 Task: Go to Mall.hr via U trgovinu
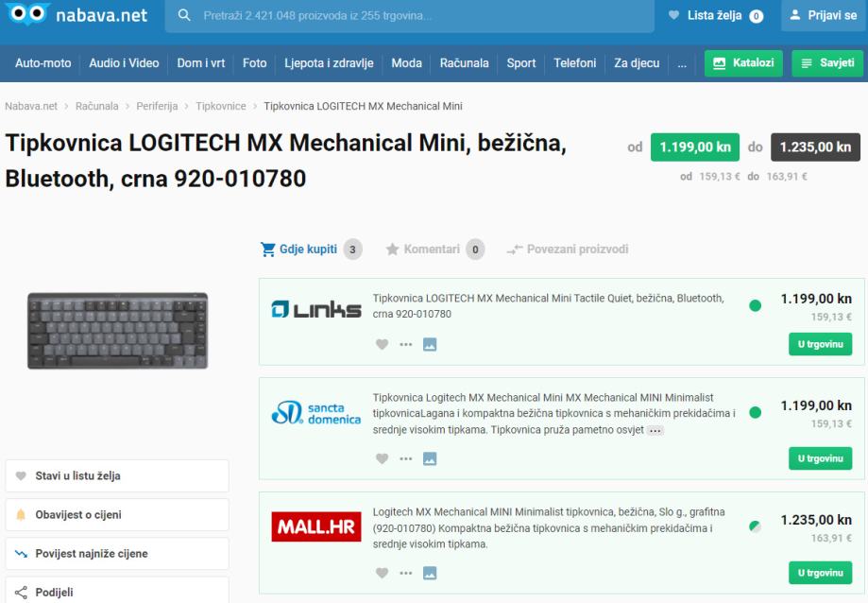821,573
